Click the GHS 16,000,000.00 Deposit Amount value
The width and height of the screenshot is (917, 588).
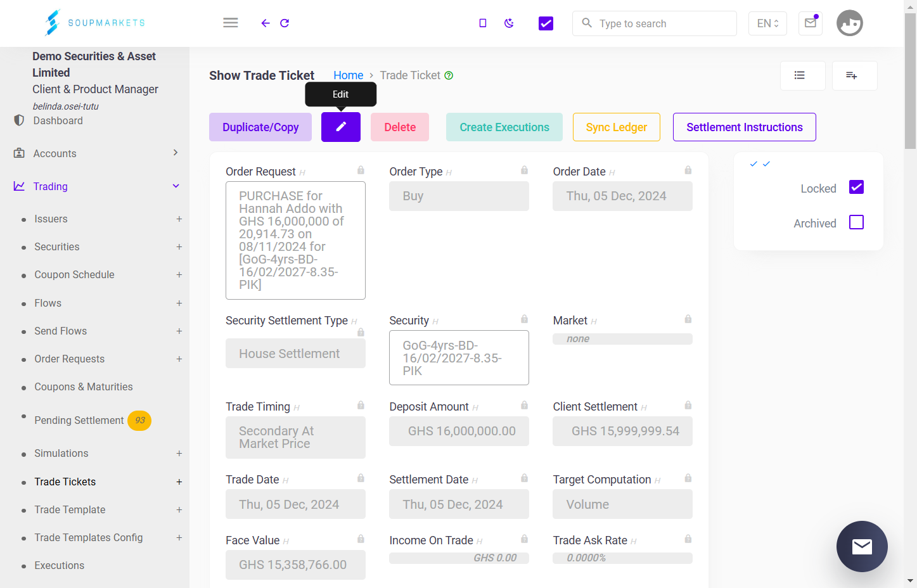coord(459,431)
